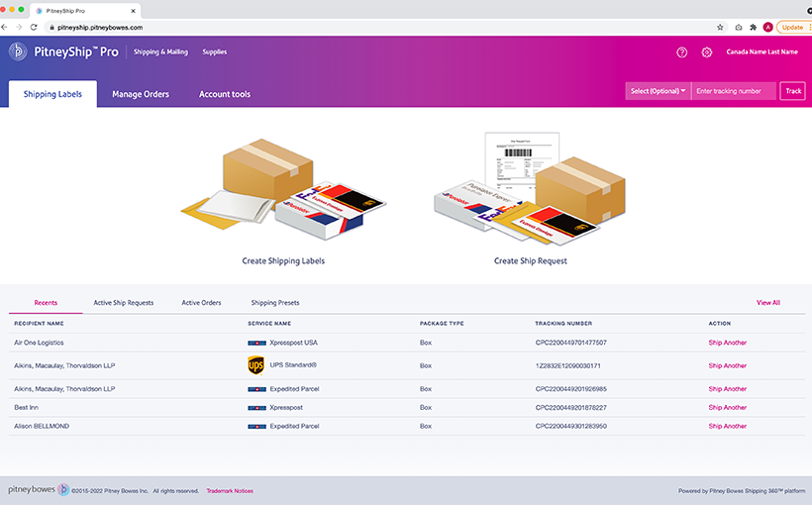Reload the page with refresh icon
812x505 pixels.
tap(34, 27)
